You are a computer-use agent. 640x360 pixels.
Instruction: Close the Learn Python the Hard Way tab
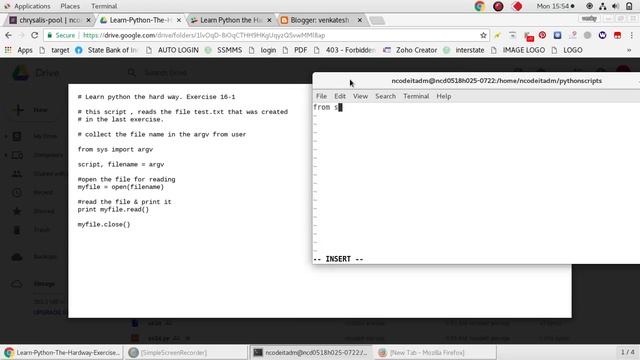269,20
